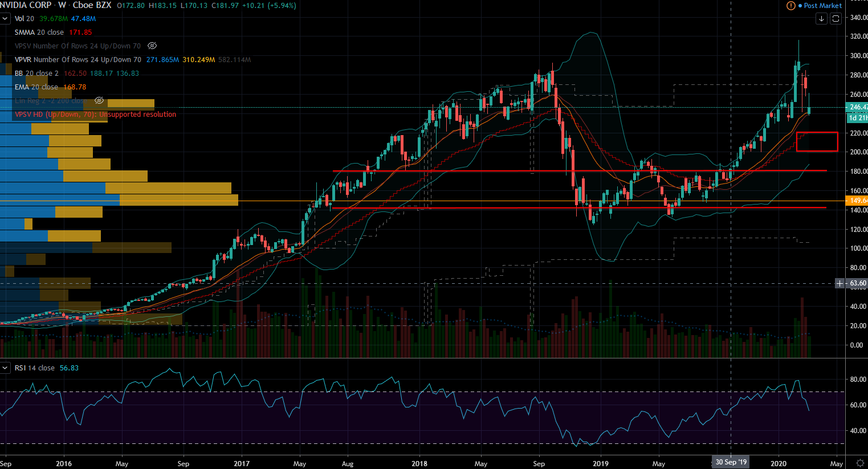The image size is (868, 469).
Task: Click the RSI scale 40.00 label
Action: [x=859, y=431]
